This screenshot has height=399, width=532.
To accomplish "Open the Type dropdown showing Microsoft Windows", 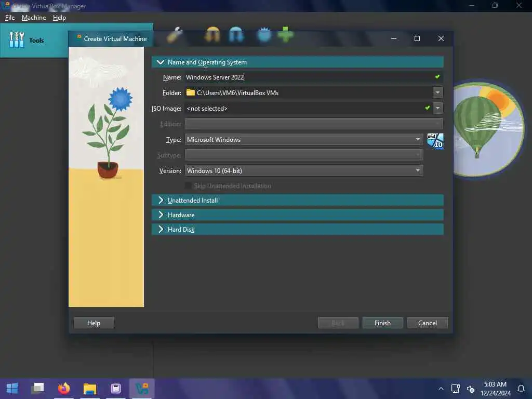I will [303, 139].
